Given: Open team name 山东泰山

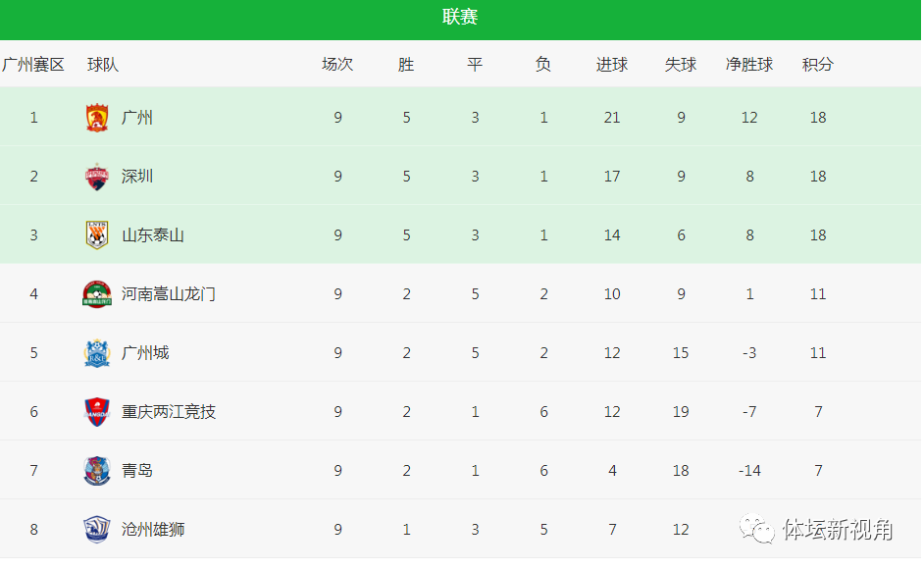Looking at the screenshot, I should pyautogui.click(x=153, y=235).
